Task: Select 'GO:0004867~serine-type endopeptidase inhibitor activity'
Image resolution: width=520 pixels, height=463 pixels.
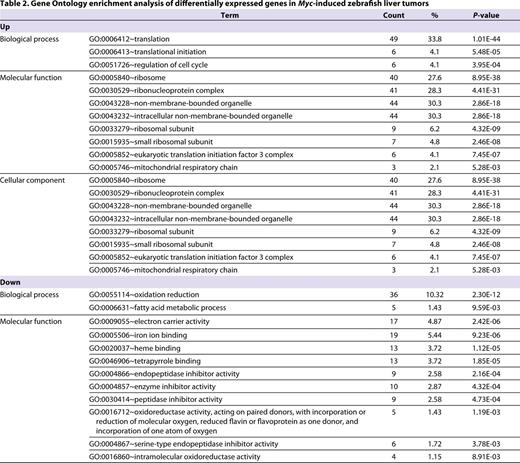Action: (183, 444)
